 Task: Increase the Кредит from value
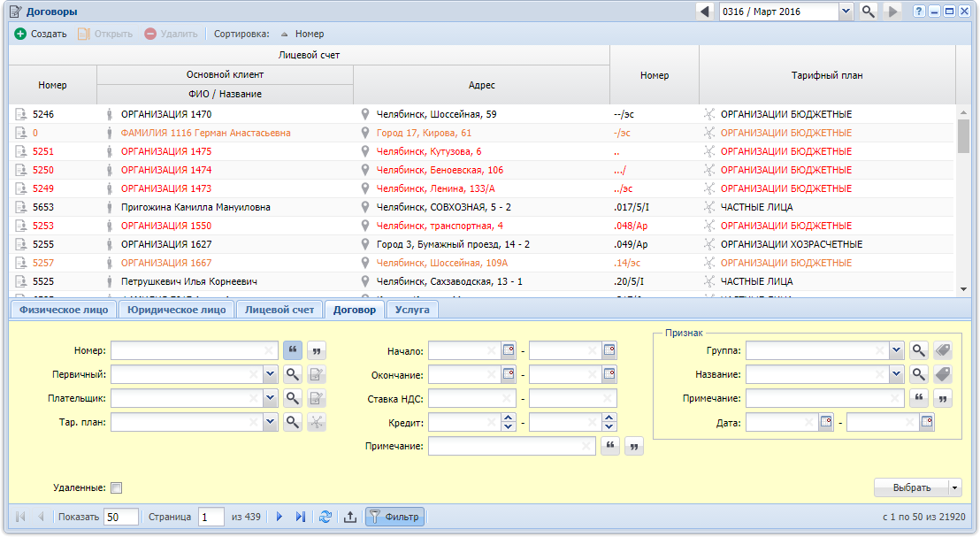point(509,418)
